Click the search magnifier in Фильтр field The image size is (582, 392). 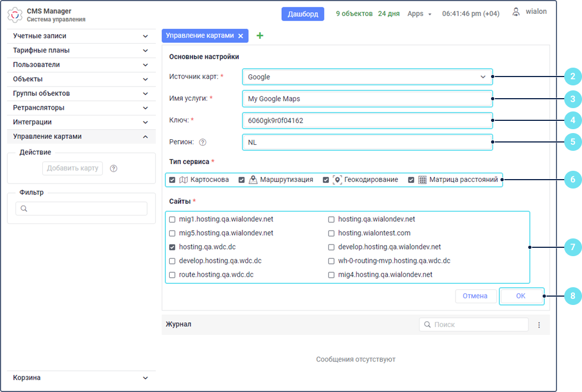(x=24, y=208)
